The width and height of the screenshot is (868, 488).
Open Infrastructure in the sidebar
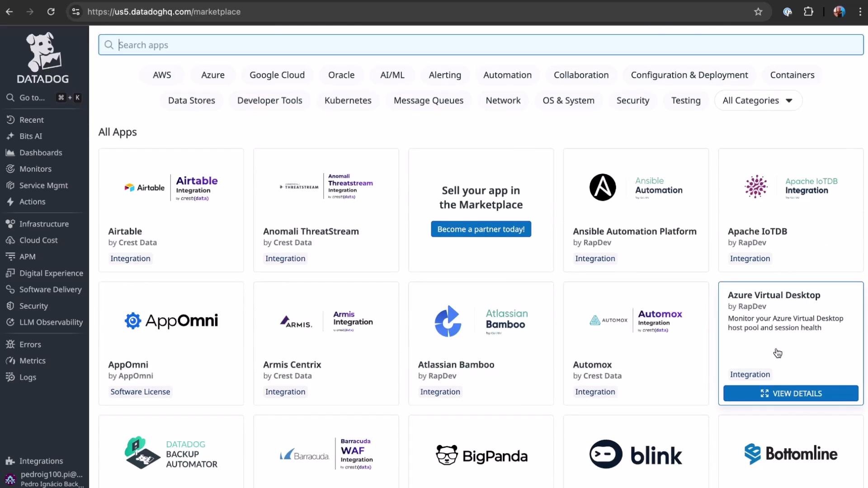pos(44,224)
